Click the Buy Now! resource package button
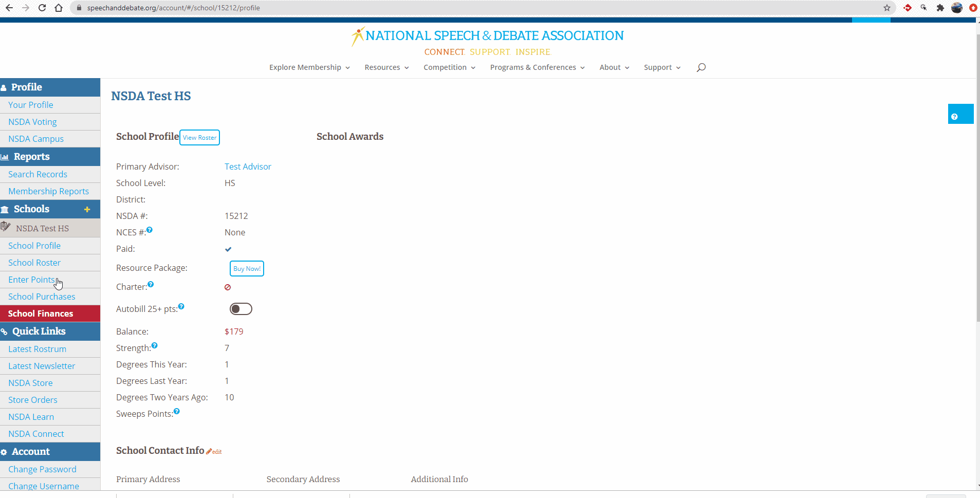This screenshot has height=498, width=980. [x=247, y=268]
